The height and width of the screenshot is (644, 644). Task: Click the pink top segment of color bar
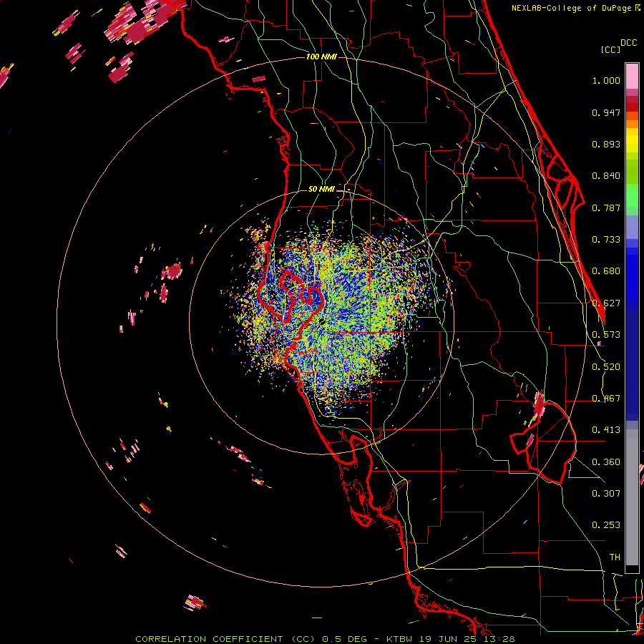(632, 77)
